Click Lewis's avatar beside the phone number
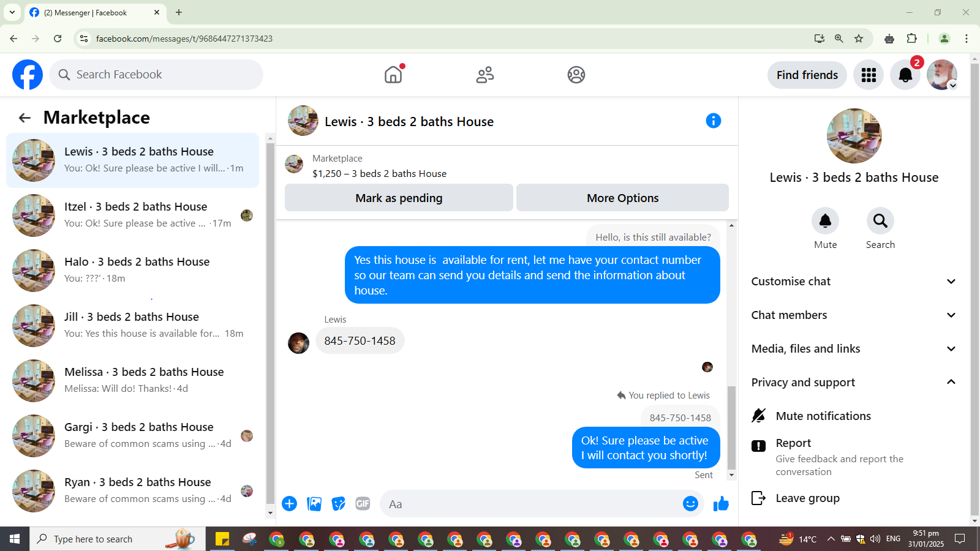Viewport: 980px width, 551px height. pyautogui.click(x=299, y=343)
